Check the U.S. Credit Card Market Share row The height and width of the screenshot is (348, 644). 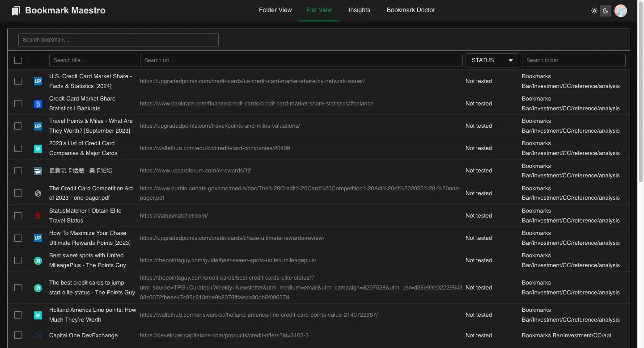(x=18, y=81)
